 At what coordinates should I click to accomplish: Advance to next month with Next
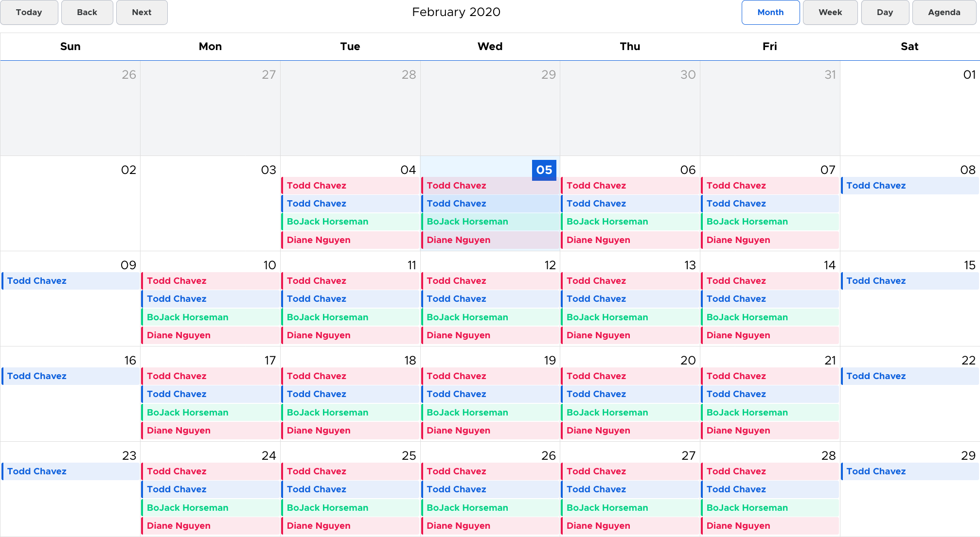click(x=142, y=12)
